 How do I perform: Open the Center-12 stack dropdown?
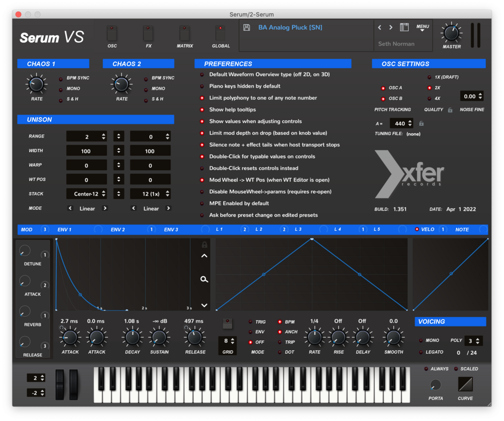[86, 194]
